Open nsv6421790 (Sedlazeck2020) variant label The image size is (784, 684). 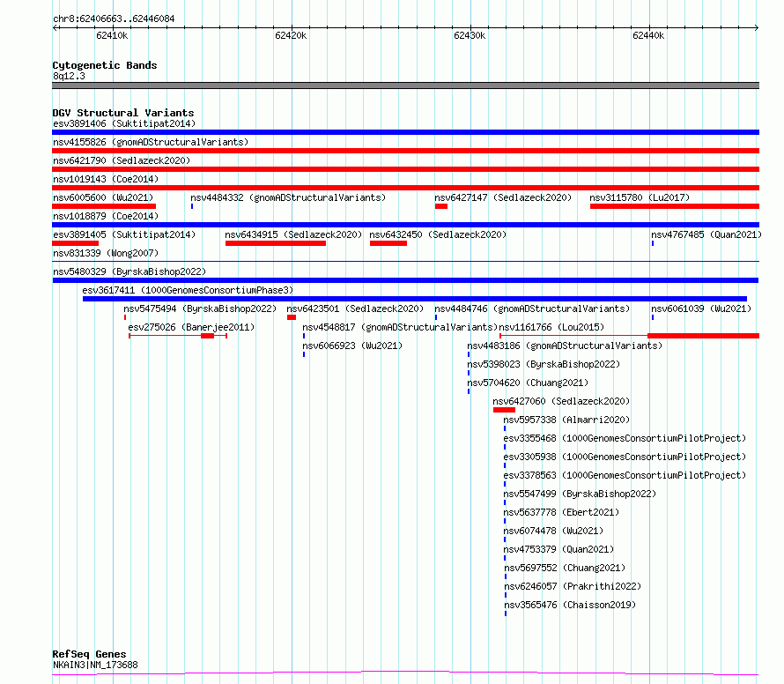[122, 160]
